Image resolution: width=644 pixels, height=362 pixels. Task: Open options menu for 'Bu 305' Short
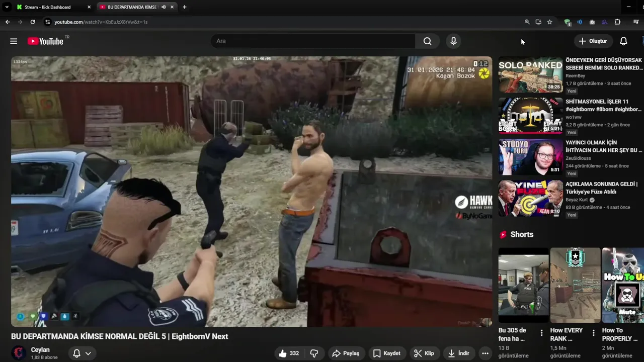point(541,333)
